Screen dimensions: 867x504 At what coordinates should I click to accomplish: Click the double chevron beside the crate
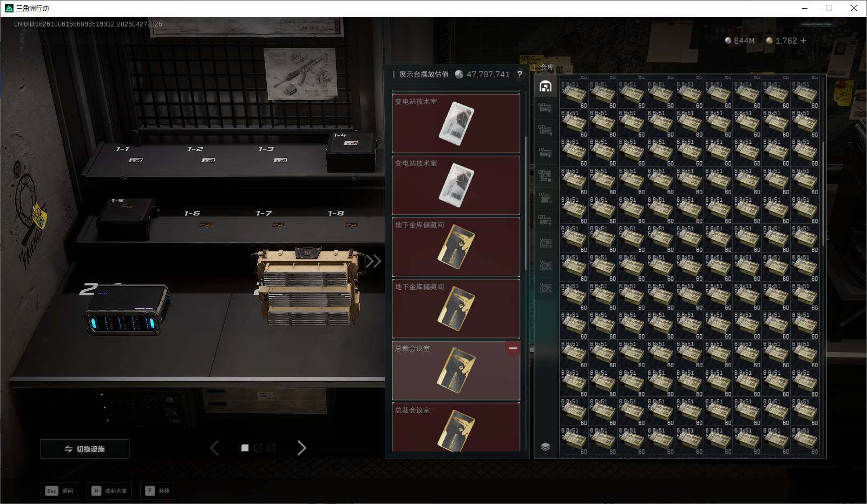(373, 261)
